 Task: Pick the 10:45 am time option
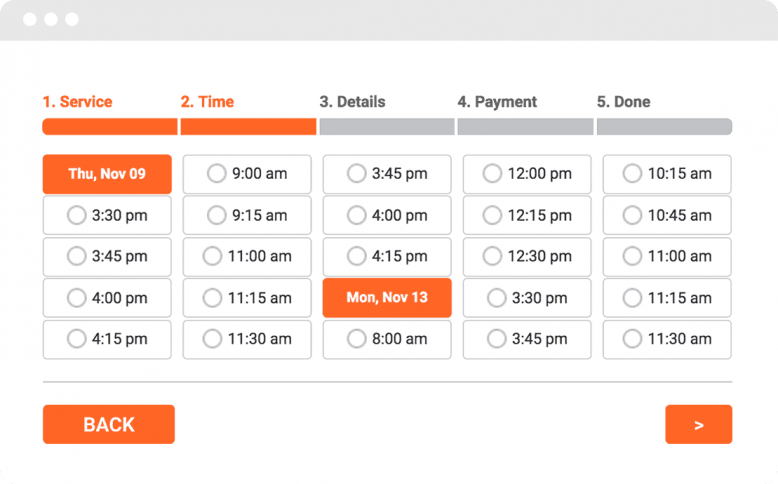(x=667, y=215)
